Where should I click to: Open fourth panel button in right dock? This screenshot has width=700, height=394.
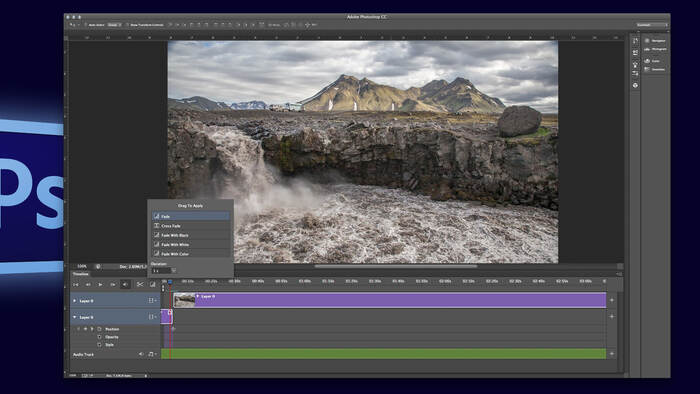tap(655, 70)
